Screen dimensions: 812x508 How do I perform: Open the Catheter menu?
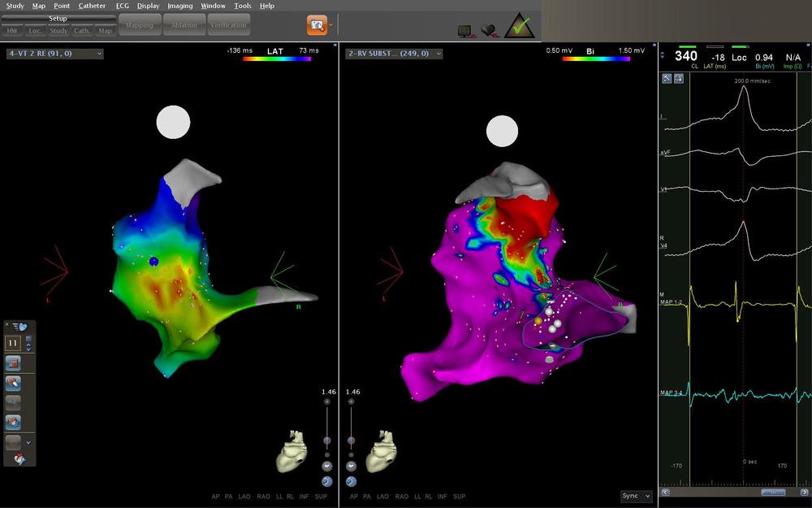pyautogui.click(x=92, y=6)
